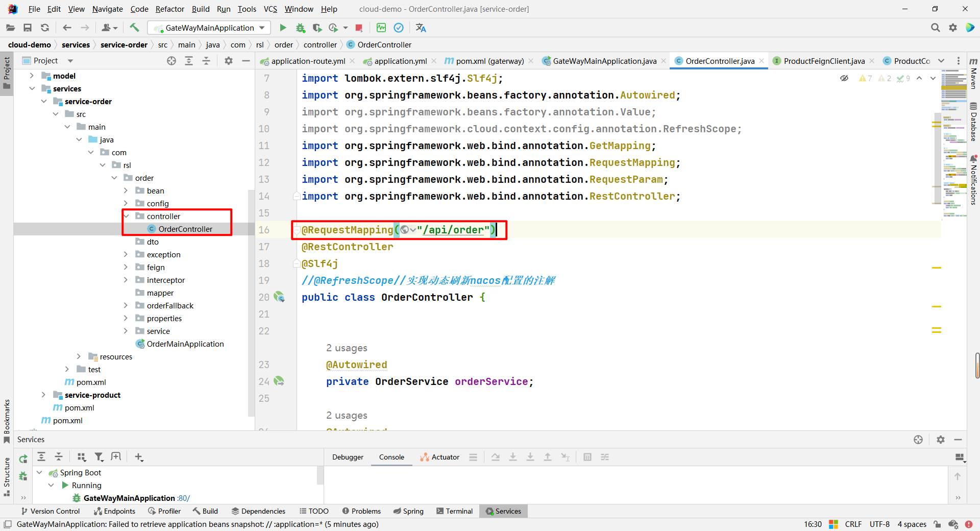Open Services panel settings gear
Screen dimensions: 980x531
click(941, 440)
